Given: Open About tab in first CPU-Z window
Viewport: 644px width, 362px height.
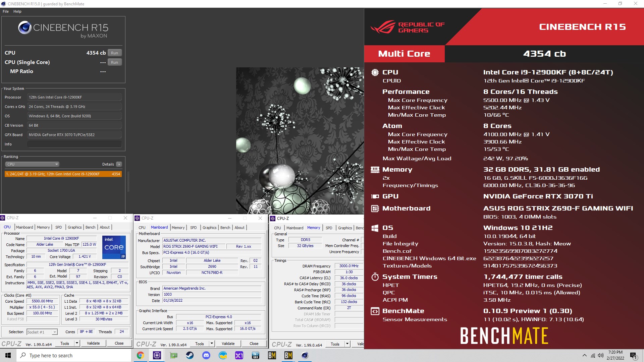Looking at the screenshot, I should tap(105, 227).
